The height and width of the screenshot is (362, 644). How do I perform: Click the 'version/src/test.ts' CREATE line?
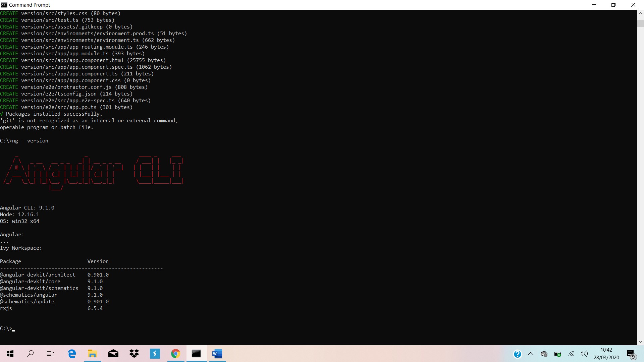coord(57,20)
